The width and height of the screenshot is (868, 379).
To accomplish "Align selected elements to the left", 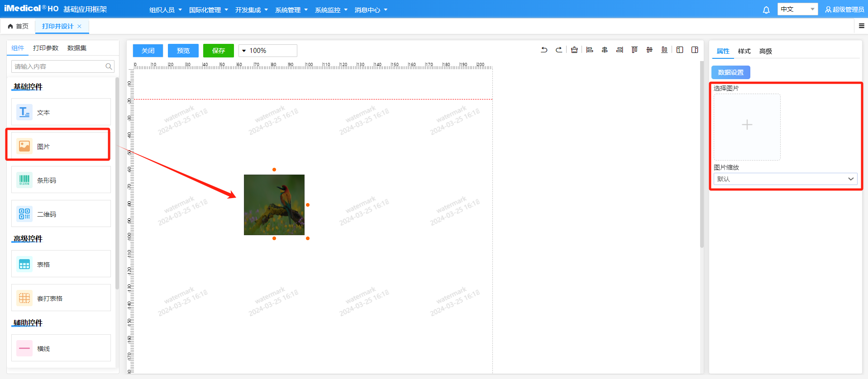I will [x=590, y=50].
